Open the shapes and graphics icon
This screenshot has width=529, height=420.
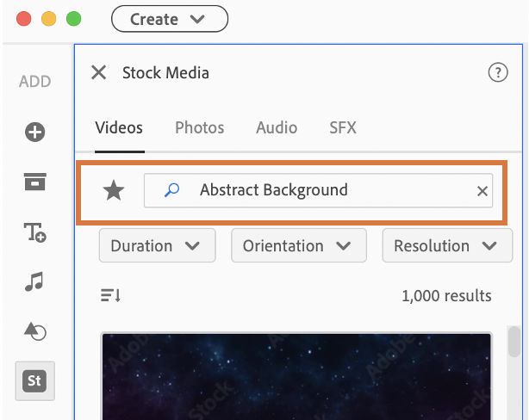coord(34,330)
